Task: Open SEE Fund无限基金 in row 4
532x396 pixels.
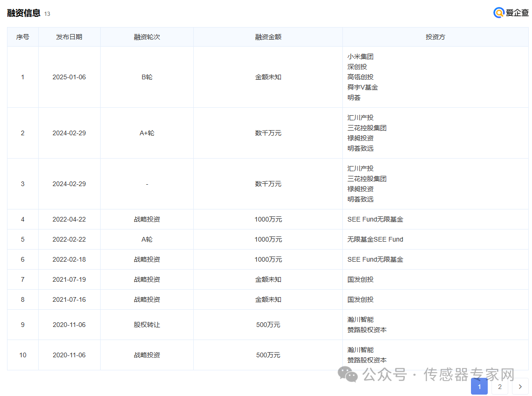Action: coord(375,219)
